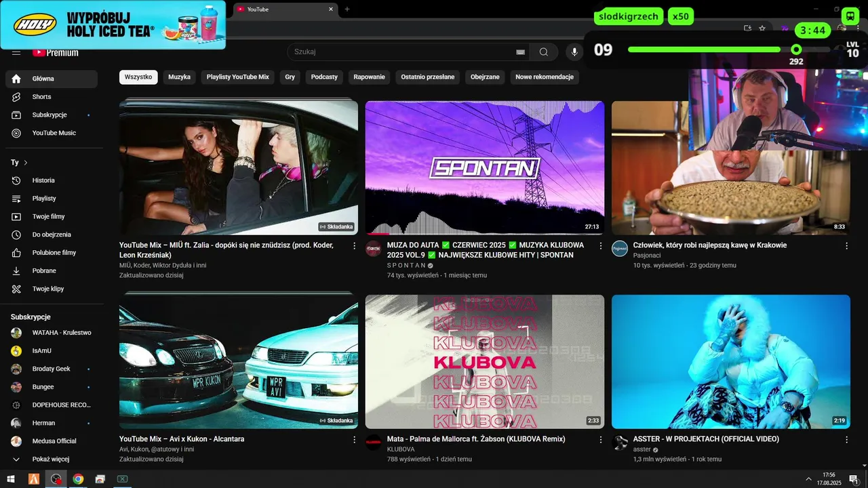Screen dimensions: 868x488
Task: Click the asster channel avatar
Action: (x=620, y=442)
